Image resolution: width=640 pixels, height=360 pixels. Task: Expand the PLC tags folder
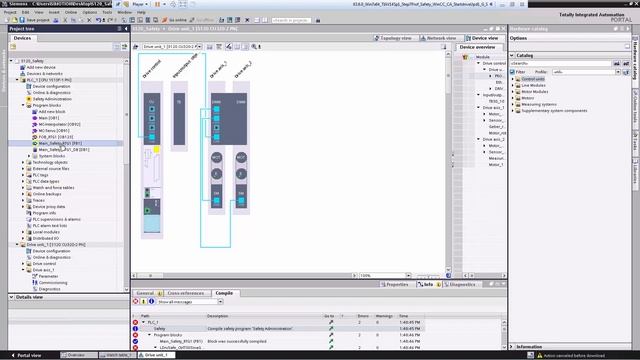click(23, 175)
